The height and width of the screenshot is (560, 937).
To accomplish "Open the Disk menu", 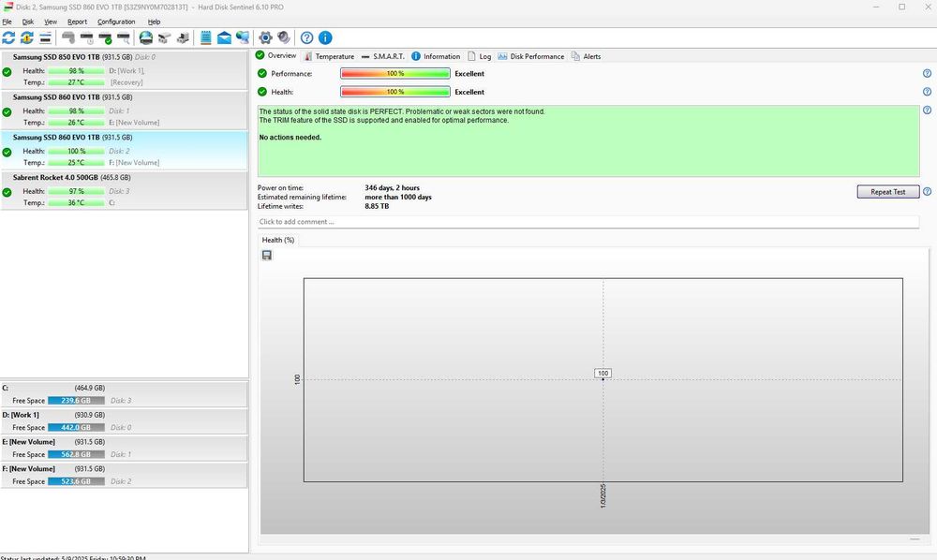I will pos(28,22).
